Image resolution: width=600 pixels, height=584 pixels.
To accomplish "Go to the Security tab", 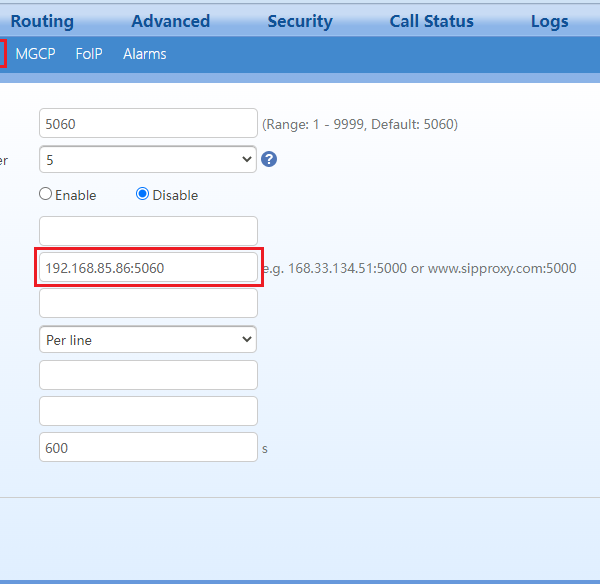I will pyautogui.click(x=300, y=21).
